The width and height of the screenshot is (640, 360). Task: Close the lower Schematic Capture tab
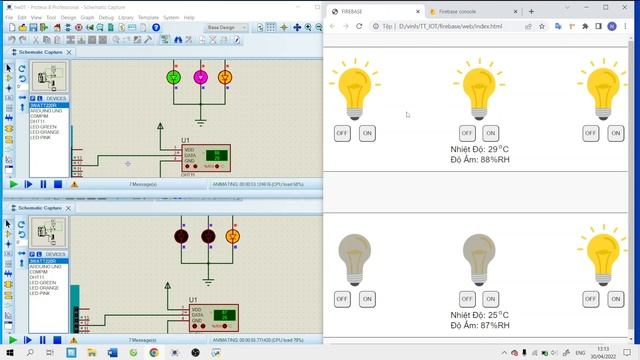[68, 208]
